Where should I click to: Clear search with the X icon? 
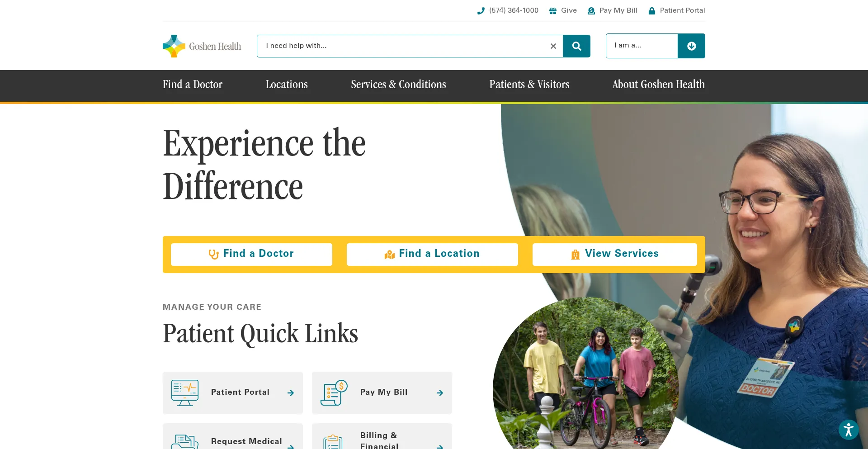tap(553, 46)
